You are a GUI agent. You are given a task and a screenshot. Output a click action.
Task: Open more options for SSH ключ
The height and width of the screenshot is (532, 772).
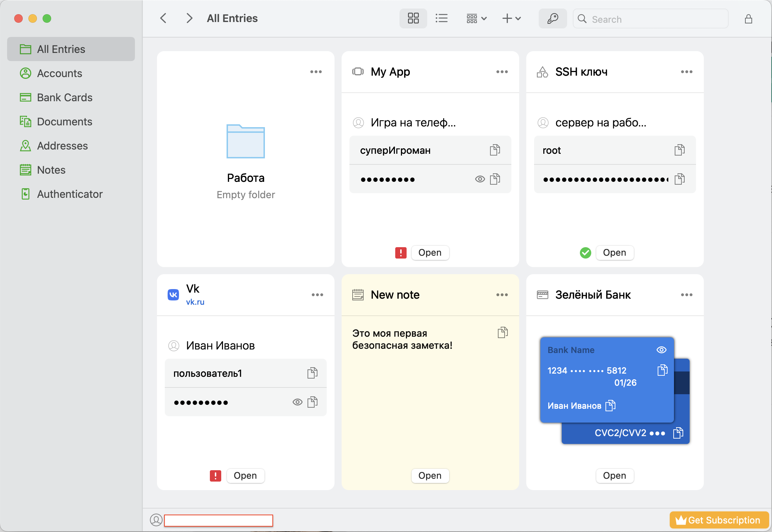686,72
